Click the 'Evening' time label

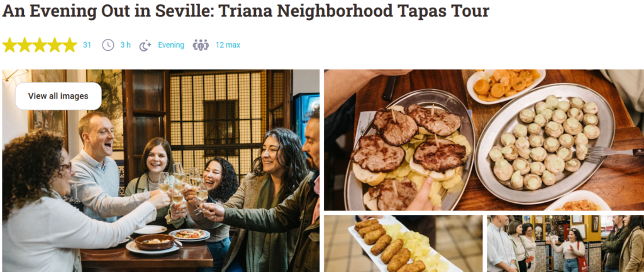click(171, 45)
